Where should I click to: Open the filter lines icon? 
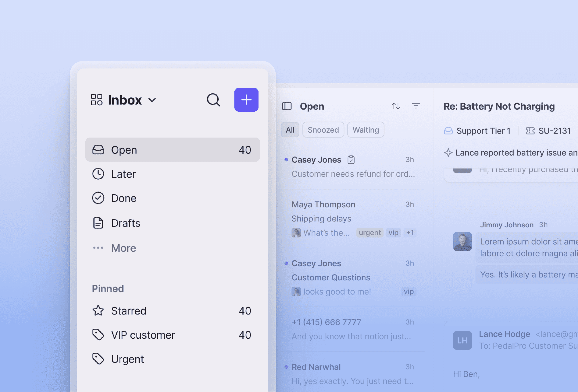tap(416, 106)
